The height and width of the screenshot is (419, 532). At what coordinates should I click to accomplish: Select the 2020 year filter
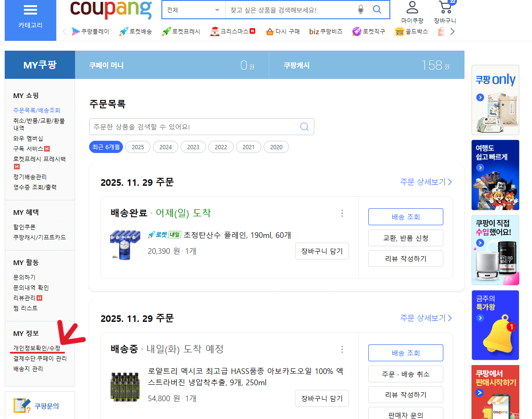[x=276, y=147]
